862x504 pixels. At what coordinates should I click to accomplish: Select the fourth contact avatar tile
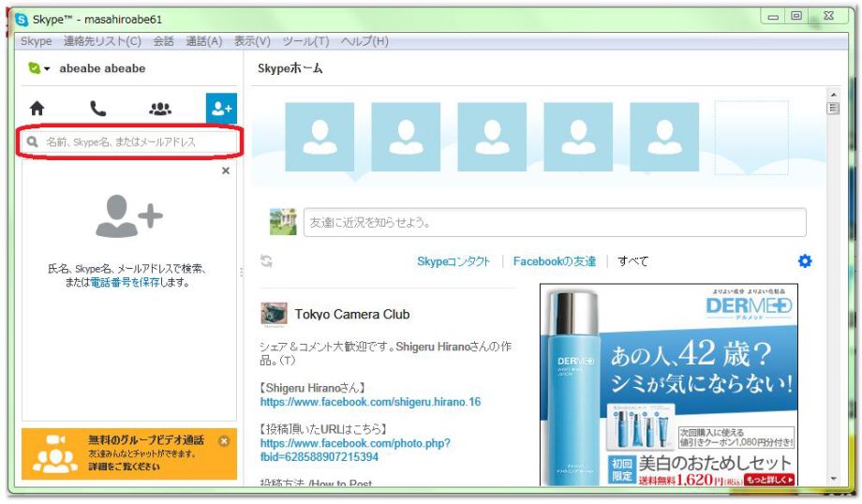[578, 137]
